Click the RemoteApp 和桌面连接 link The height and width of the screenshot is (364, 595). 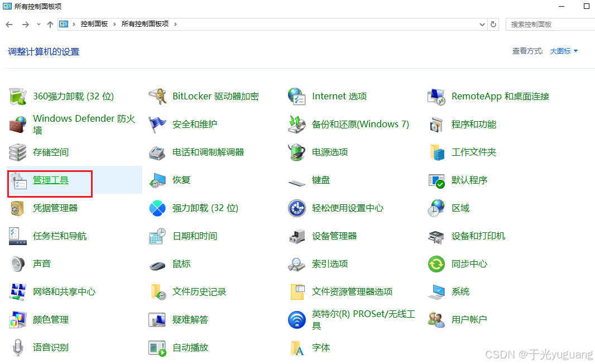coord(500,97)
